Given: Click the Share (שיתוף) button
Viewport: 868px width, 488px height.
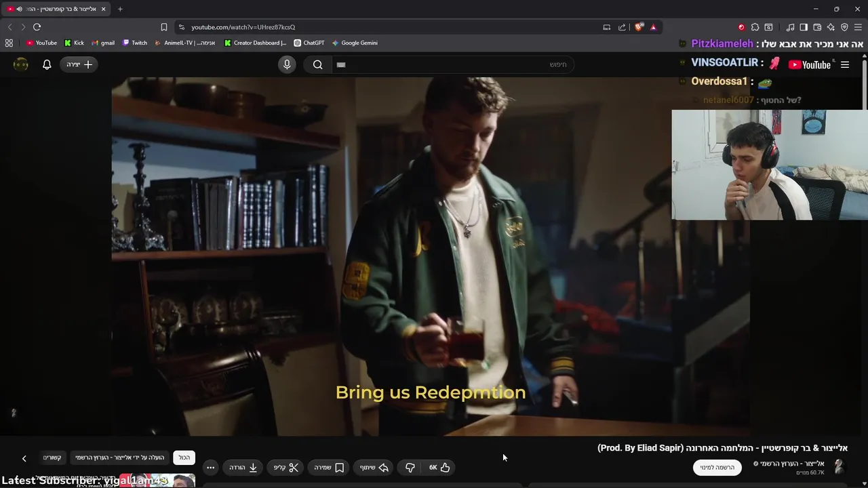Looking at the screenshot, I should click(x=374, y=467).
